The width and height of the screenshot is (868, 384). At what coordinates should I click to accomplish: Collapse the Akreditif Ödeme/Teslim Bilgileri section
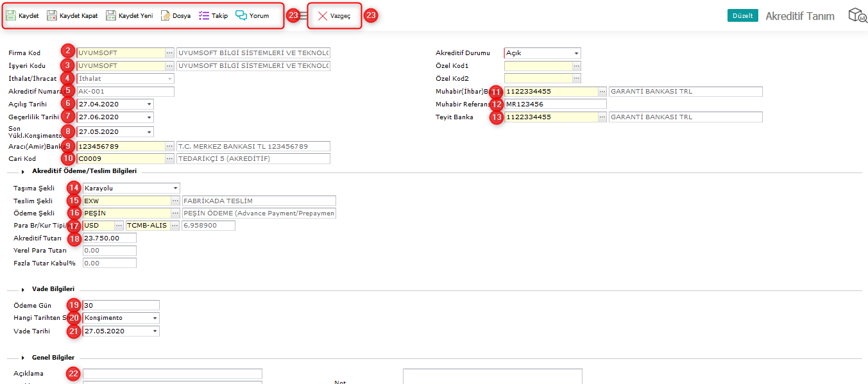pyautogui.click(x=23, y=171)
